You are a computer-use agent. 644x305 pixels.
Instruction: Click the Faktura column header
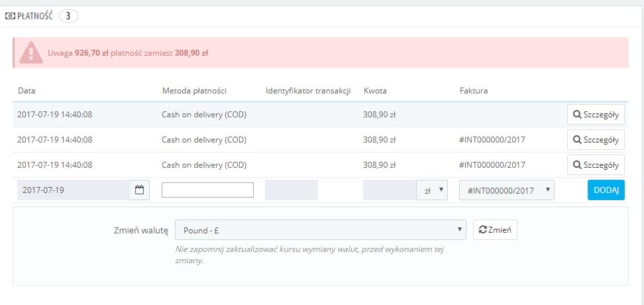[473, 90]
